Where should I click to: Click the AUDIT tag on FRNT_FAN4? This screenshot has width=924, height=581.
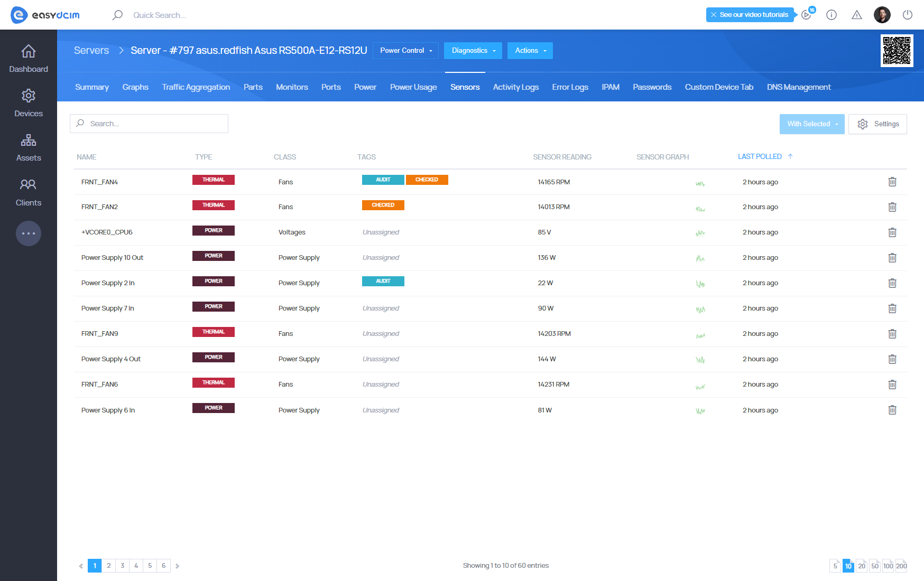tap(383, 180)
